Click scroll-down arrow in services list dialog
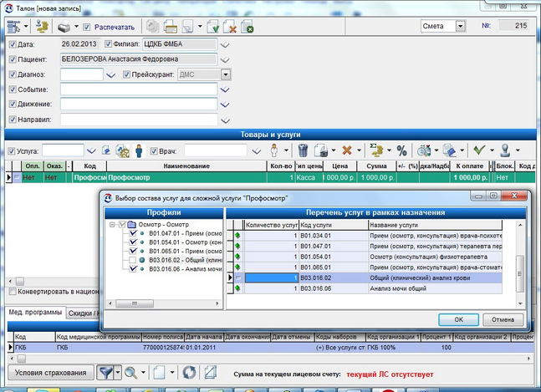541x392 pixels. [x=520, y=303]
